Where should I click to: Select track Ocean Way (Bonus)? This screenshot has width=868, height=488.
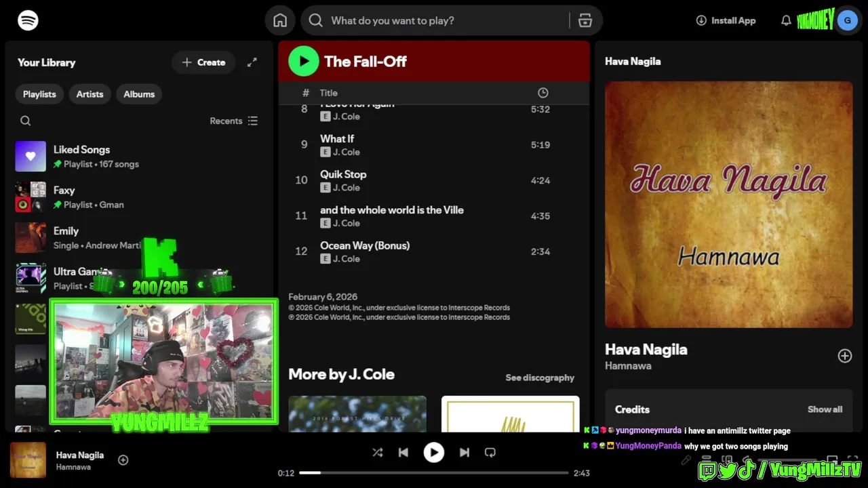[434, 251]
